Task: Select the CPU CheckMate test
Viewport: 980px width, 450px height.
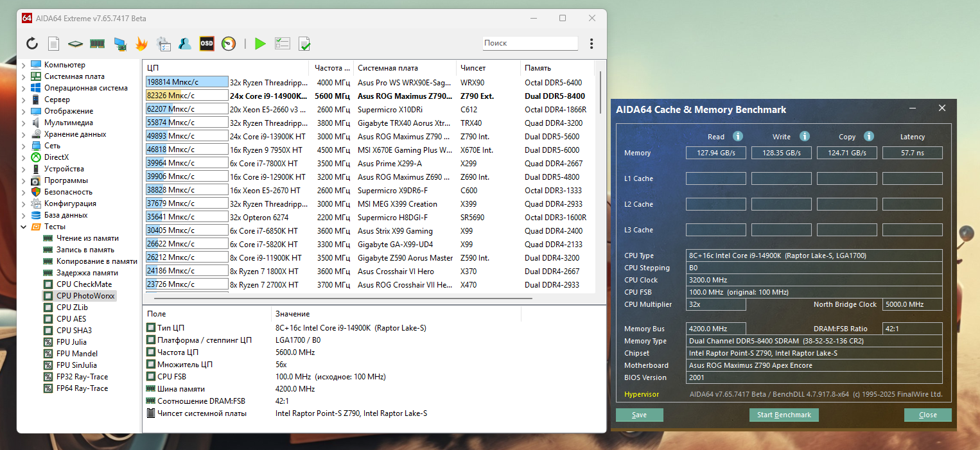Action: [84, 284]
